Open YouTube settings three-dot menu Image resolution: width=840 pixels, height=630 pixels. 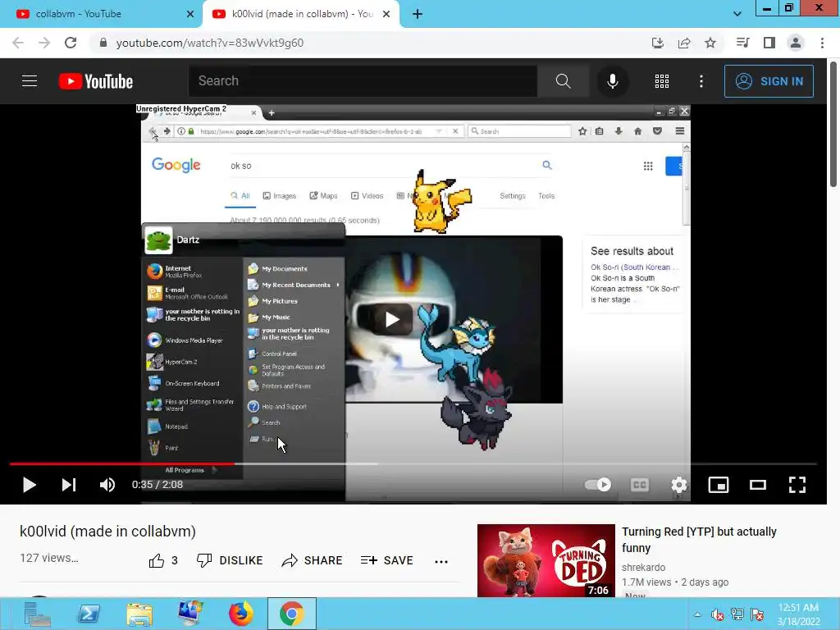tap(701, 81)
